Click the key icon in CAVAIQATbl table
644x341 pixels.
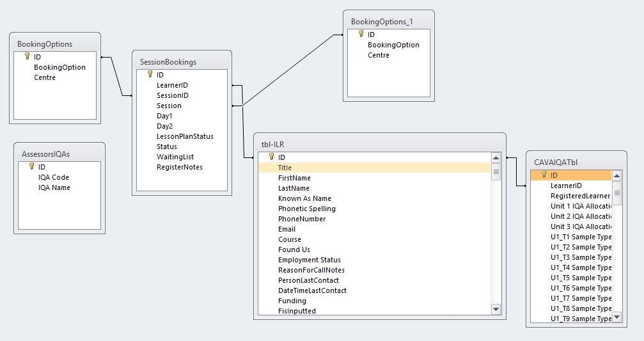[x=544, y=175]
